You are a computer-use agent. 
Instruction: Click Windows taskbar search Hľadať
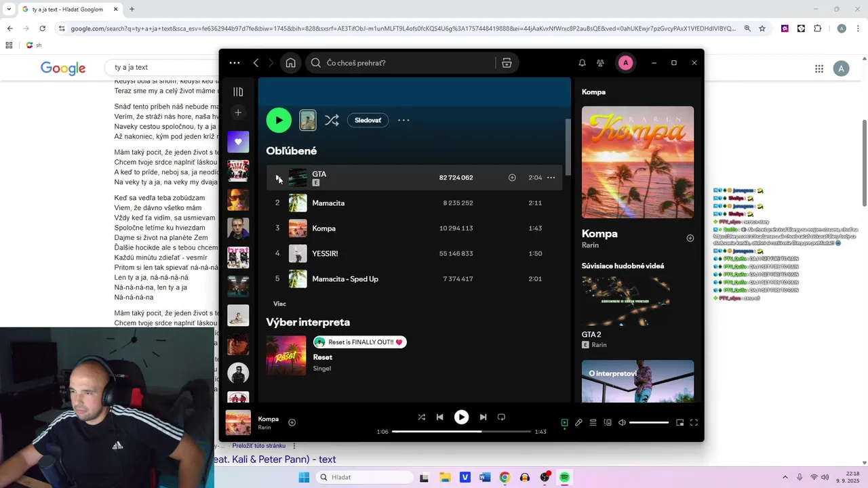tap(365, 477)
